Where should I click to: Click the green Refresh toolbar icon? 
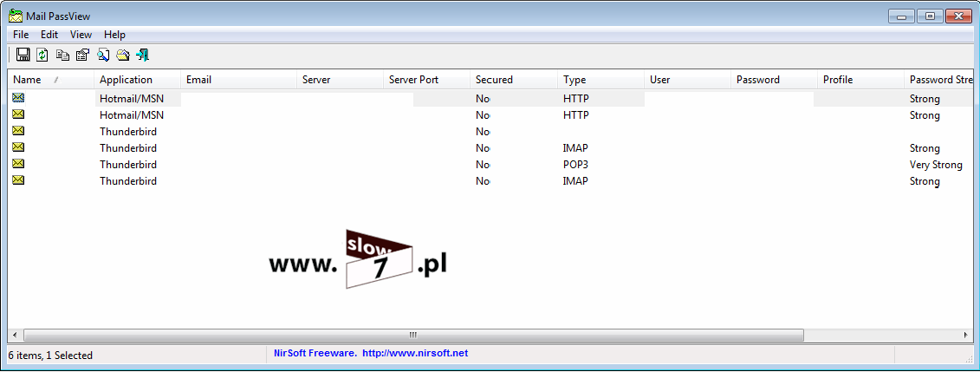[x=42, y=55]
